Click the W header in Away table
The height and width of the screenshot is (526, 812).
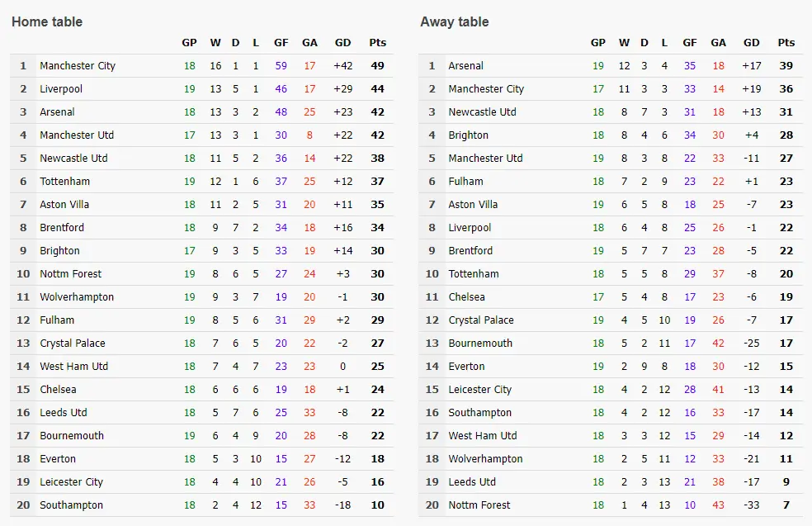point(624,43)
